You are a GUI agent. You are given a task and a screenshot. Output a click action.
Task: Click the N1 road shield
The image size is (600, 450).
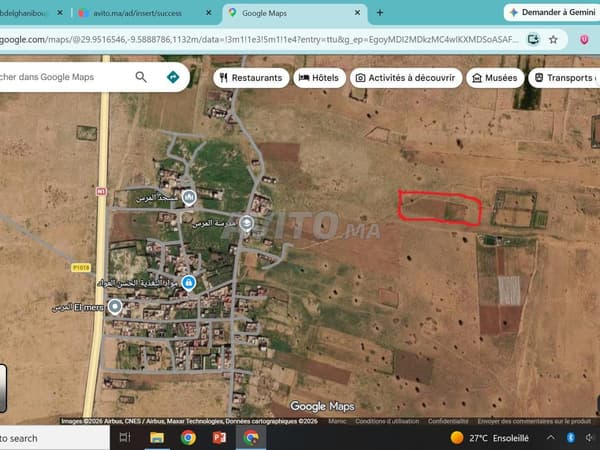coord(101,191)
